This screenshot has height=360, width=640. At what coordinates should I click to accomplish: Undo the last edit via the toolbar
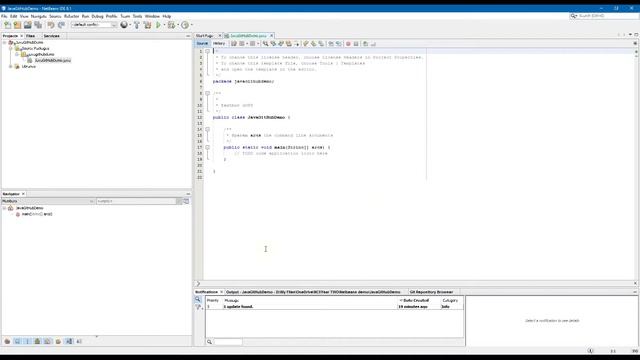(51, 25)
